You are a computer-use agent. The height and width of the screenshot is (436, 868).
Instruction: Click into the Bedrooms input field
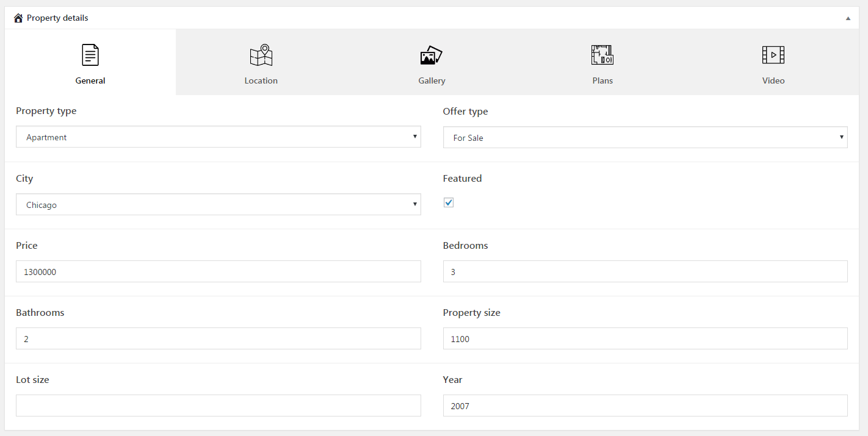click(x=645, y=272)
